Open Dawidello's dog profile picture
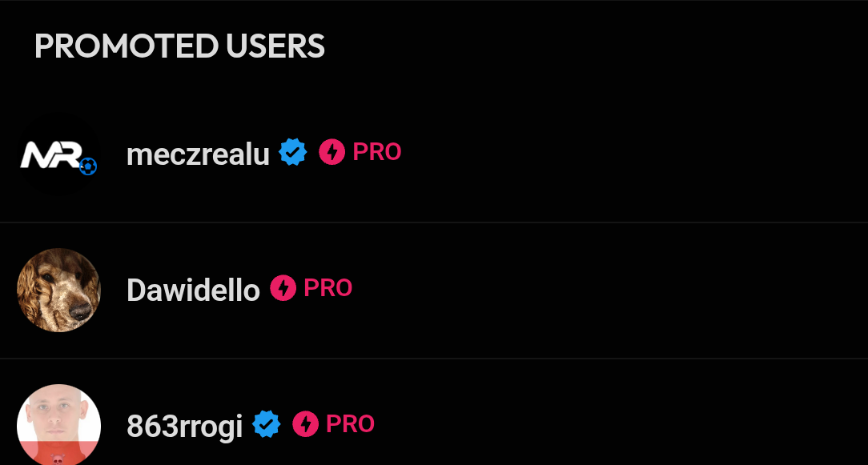Viewport: 868px width, 465px height. 58,290
